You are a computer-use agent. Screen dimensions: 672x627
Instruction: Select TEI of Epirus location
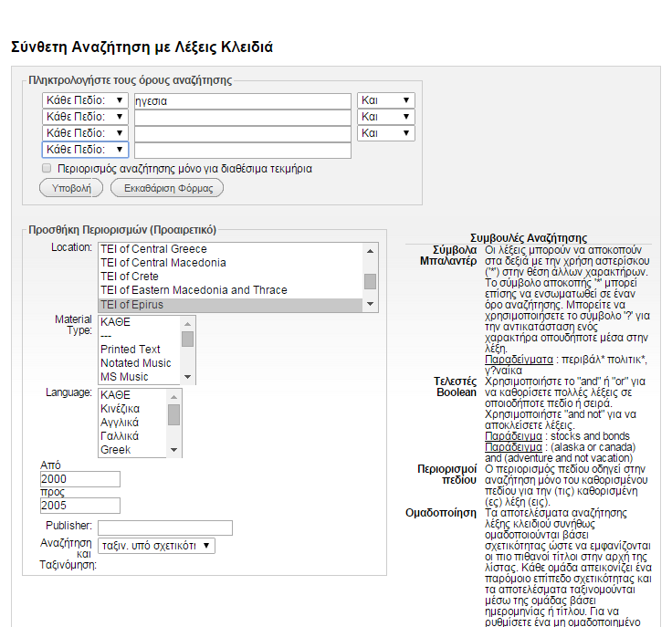click(x=231, y=305)
